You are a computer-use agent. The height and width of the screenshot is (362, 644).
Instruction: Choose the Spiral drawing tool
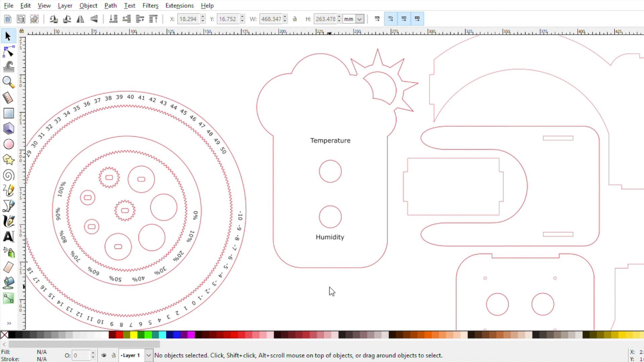coord(8,175)
